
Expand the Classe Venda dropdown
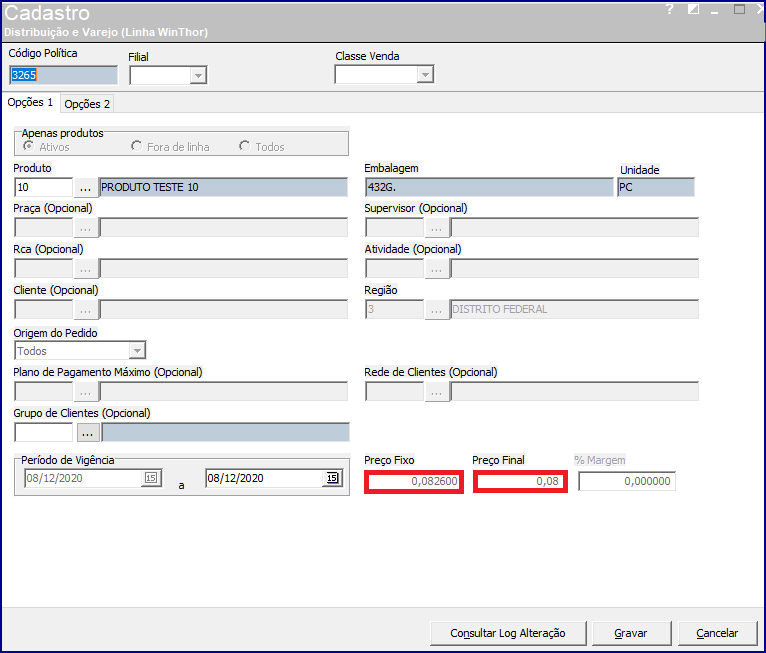click(425, 75)
